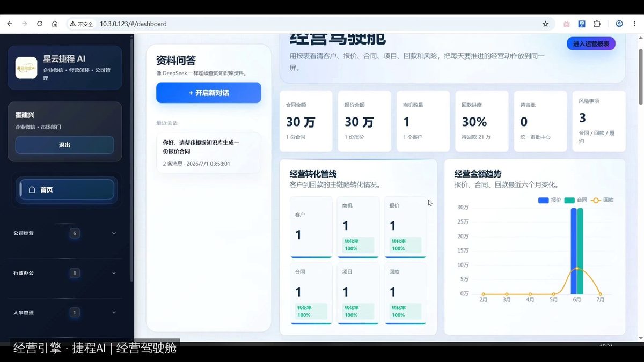The height and width of the screenshot is (362, 644).
Task: Click the blue 报价 bar for 6月
Action: (x=574, y=251)
